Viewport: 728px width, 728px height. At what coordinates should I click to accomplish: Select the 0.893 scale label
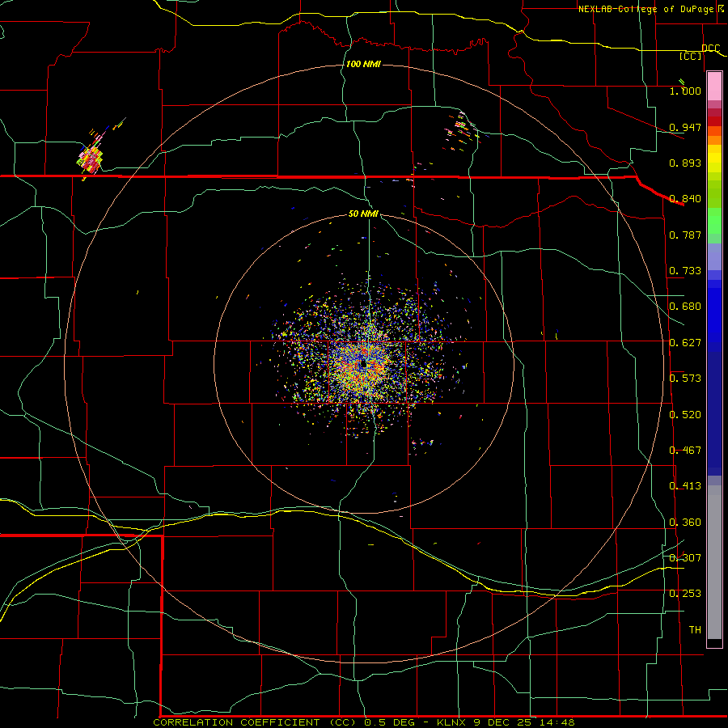pyautogui.click(x=685, y=163)
